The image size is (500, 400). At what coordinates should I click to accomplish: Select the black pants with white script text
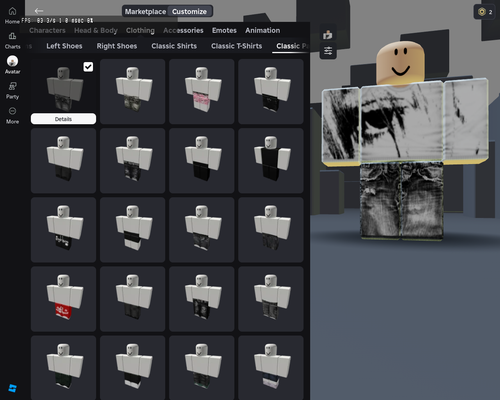coord(63,230)
